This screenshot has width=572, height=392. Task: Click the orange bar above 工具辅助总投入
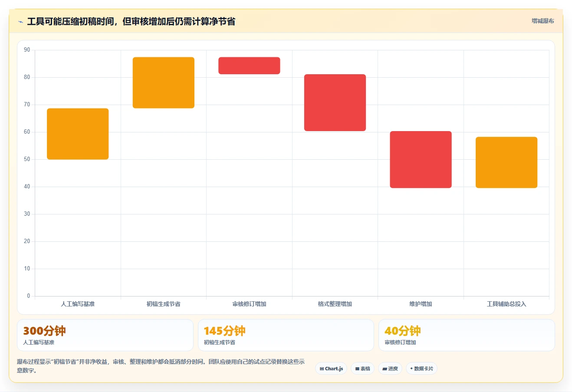[506, 162]
